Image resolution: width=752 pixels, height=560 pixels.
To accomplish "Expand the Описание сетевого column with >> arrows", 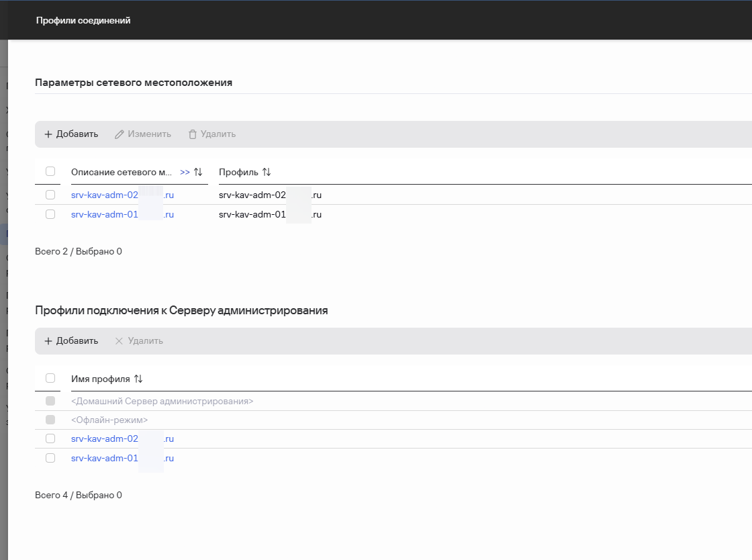I will pyautogui.click(x=185, y=173).
